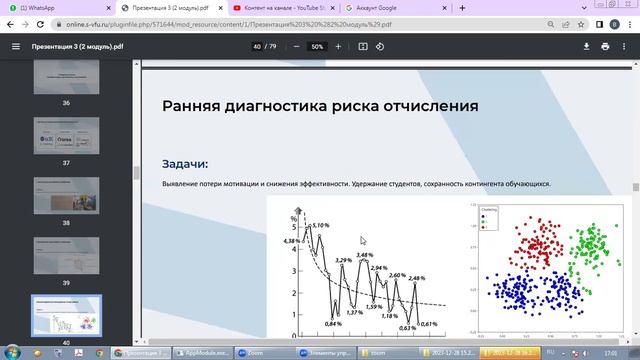Close the YouTube channel content tab

pos(332,8)
